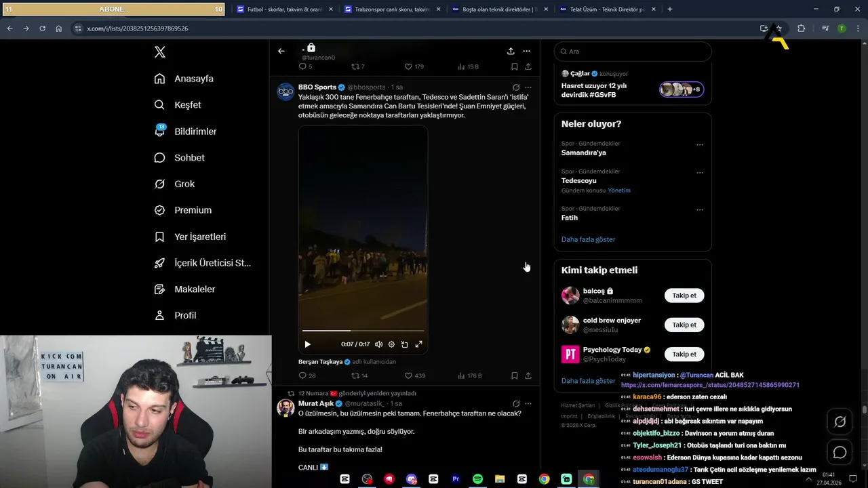Click Grok icon on BBO Sports post
Viewport: 868px width, 488px height.
tap(516, 87)
